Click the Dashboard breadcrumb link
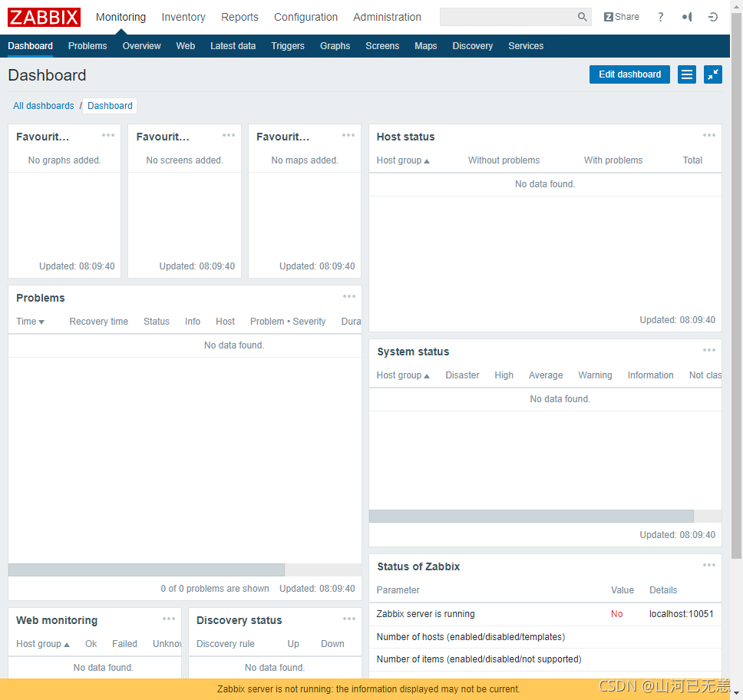Viewport: 743px width, 700px height. (110, 106)
